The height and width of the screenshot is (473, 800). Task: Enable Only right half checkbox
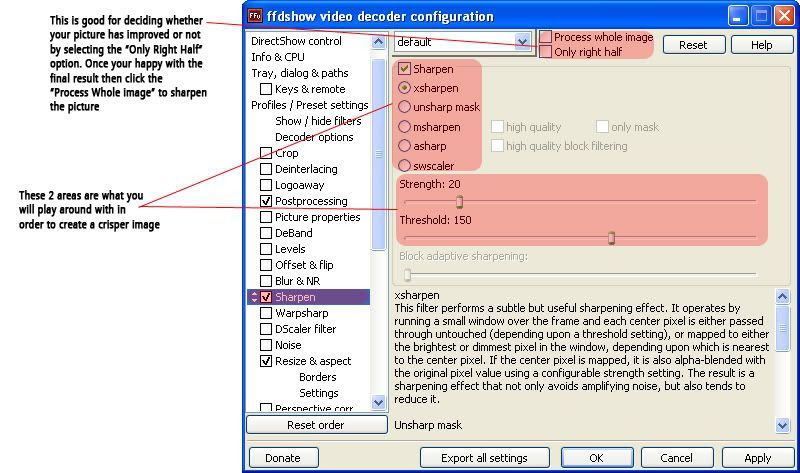[x=545, y=52]
